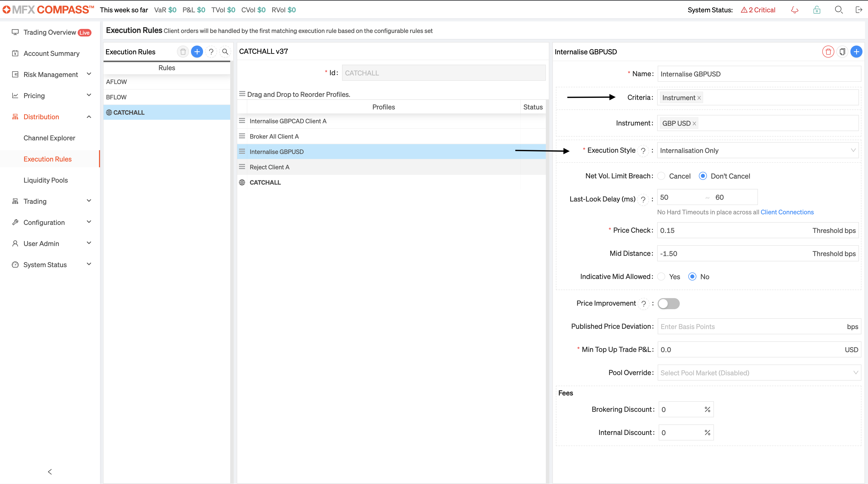Click drag handle for Reject Client A
The height and width of the screenshot is (484, 868).
click(242, 167)
